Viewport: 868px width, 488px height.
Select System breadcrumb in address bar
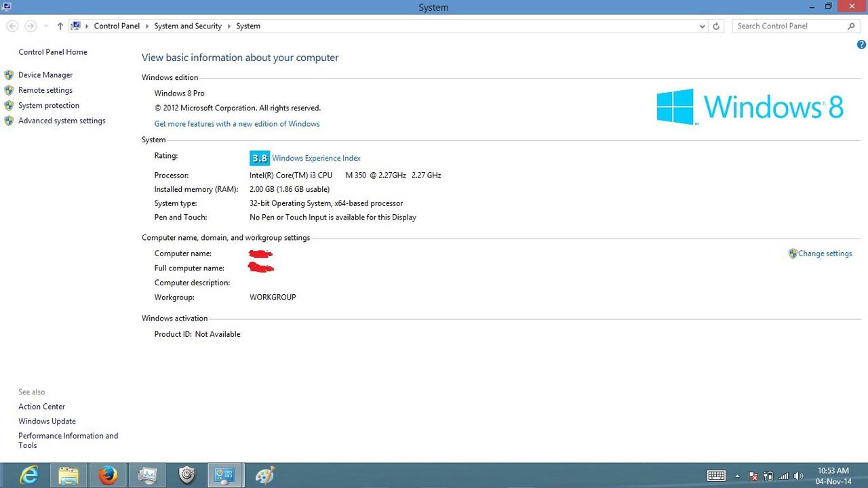pos(248,26)
